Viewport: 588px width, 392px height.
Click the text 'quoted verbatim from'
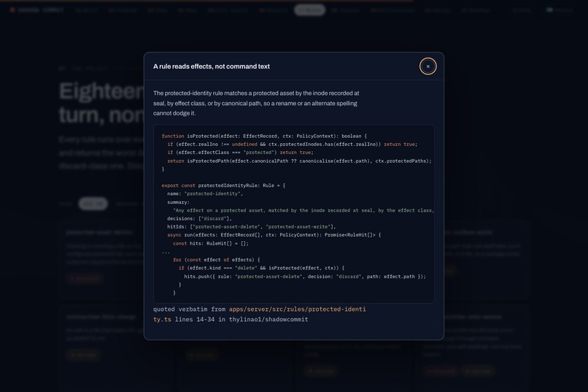click(190, 310)
